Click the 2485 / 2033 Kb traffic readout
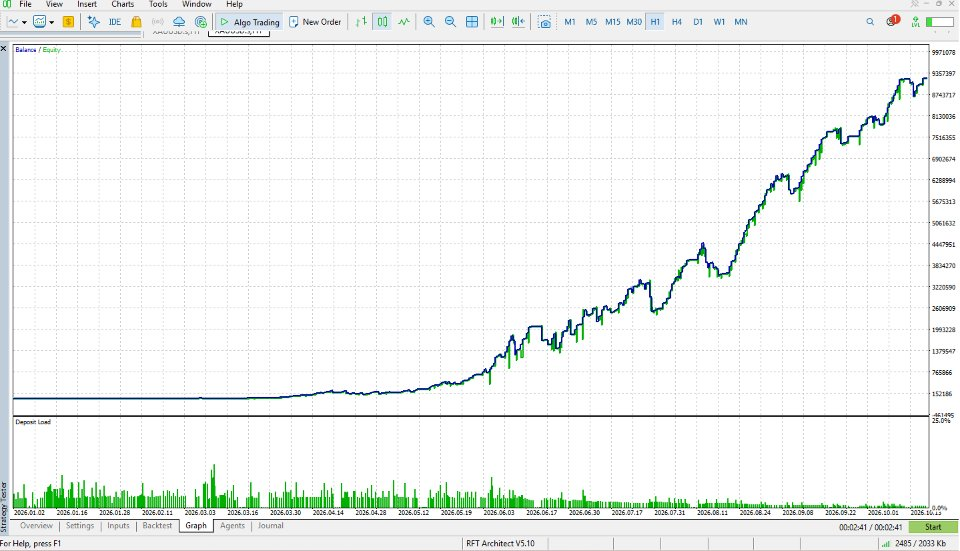960x551 pixels. click(920, 544)
